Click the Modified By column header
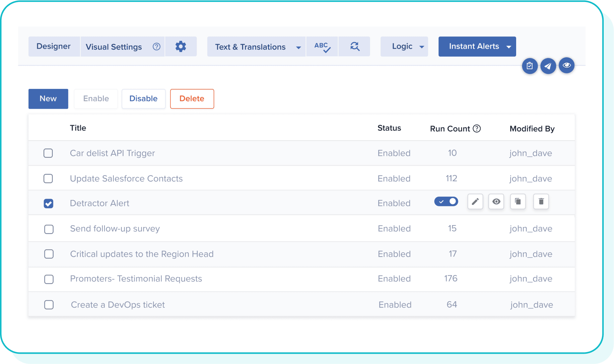Screen dimensions: 614x364 tap(532, 129)
